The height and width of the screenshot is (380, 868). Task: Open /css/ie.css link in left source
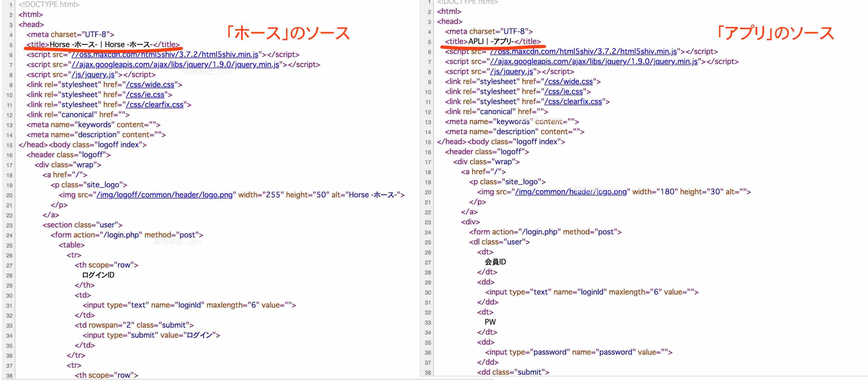click(145, 95)
